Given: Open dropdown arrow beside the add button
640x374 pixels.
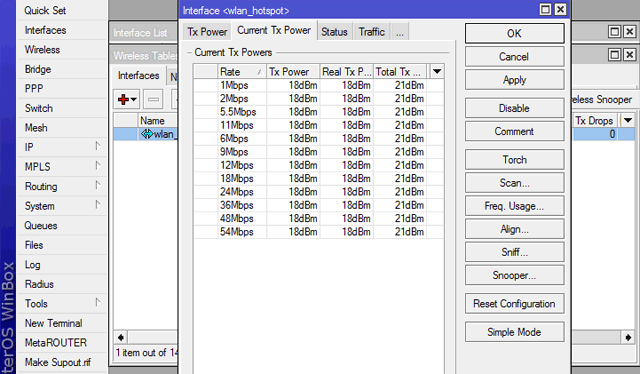Looking at the screenshot, I should (x=134, y=99).
